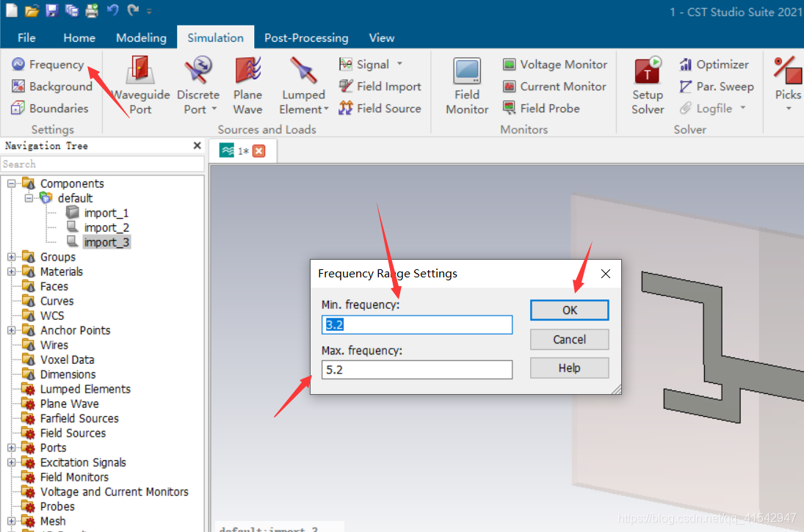Close the Frequency Range Settings dialog
Screen dimensions: 804x532
(x=606, y=274)
